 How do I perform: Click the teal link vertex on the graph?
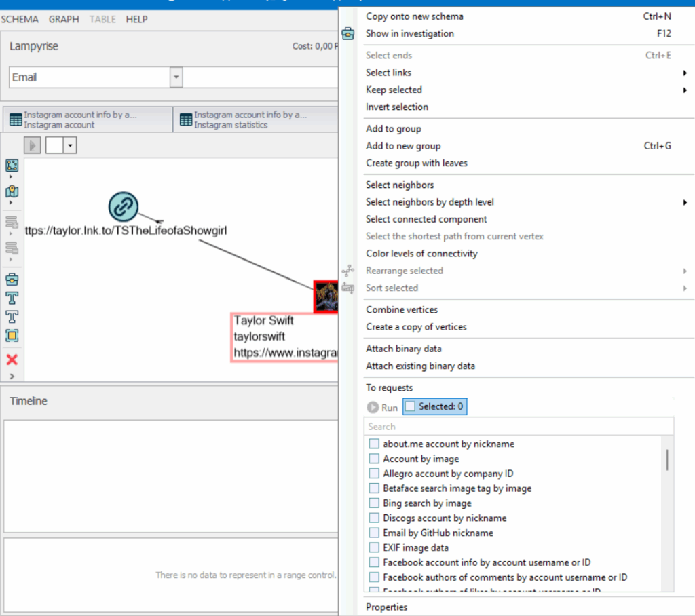point(124,206)
